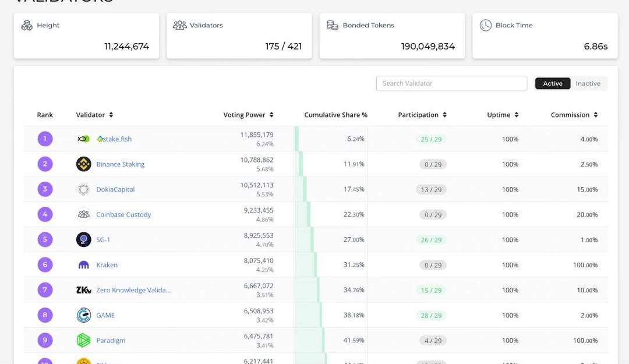
Task: Click Binance Staking voting power 10,788,862
Action: pos(257,160)
